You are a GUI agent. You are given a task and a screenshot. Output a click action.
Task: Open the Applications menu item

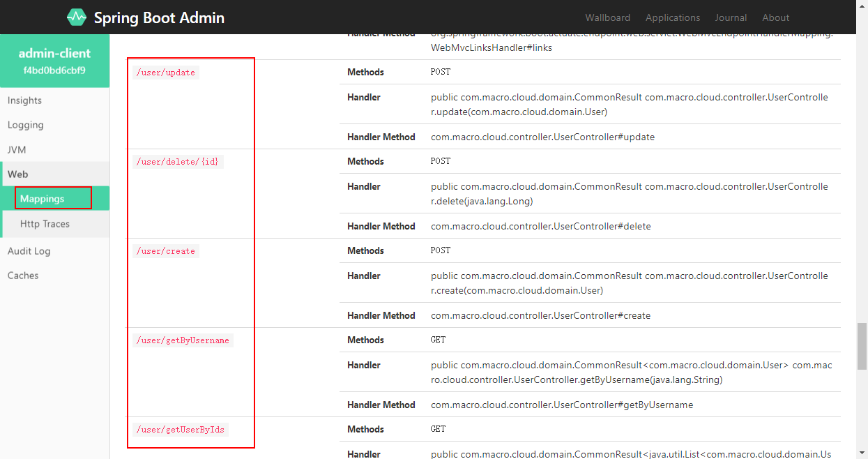point(673,17)
